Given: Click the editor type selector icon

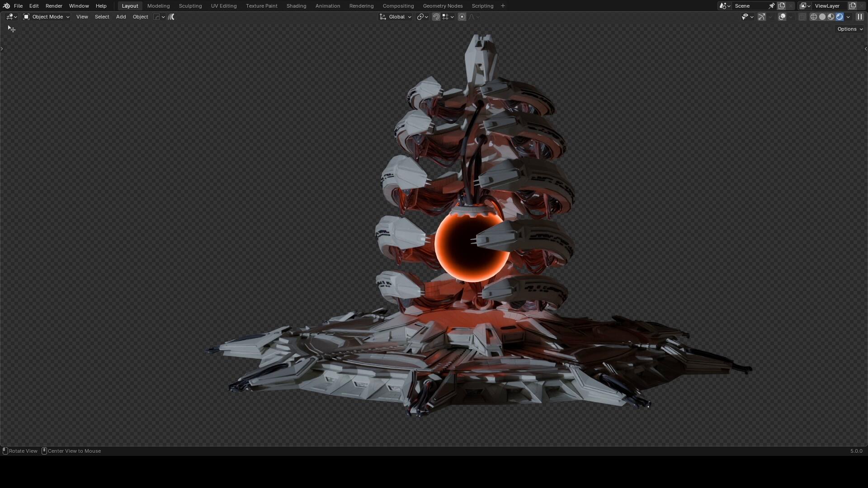Looking at the screenshot, I should 10,17.
